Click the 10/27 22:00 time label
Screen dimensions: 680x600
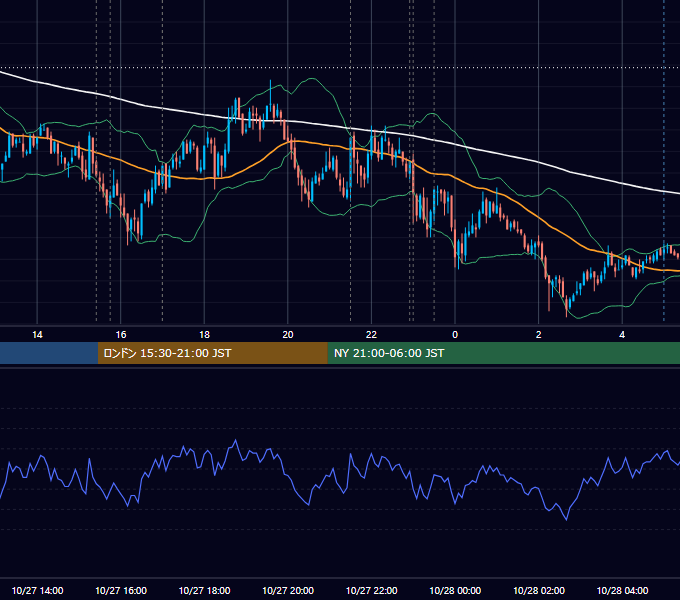click(371, 590)
